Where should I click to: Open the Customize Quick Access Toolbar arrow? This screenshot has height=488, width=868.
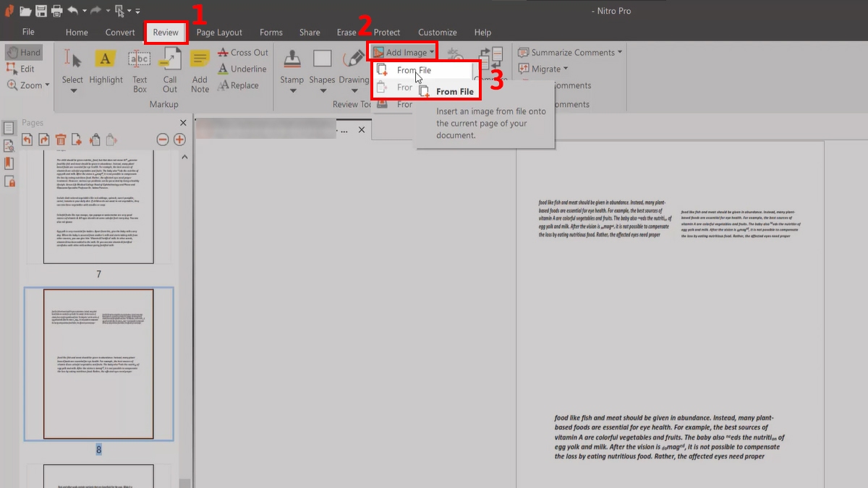[x=137, y=12]
